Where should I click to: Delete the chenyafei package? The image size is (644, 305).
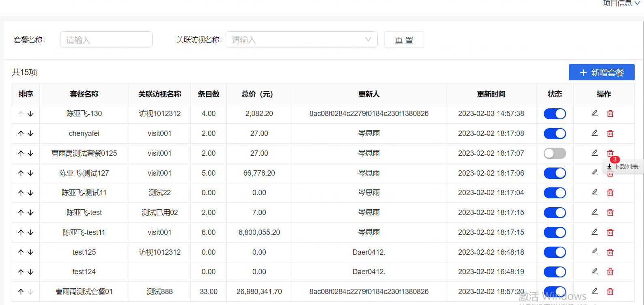click(610, 133)
